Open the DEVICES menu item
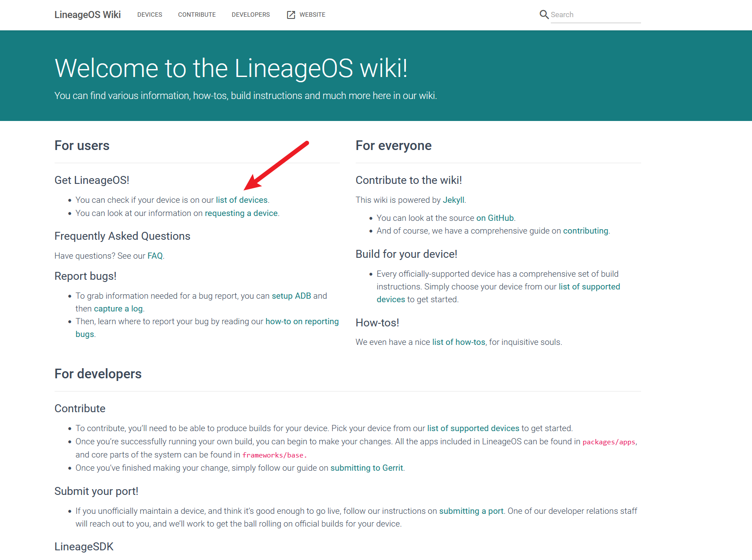This screenshot has width=752, height=560. tap(150, 15)
